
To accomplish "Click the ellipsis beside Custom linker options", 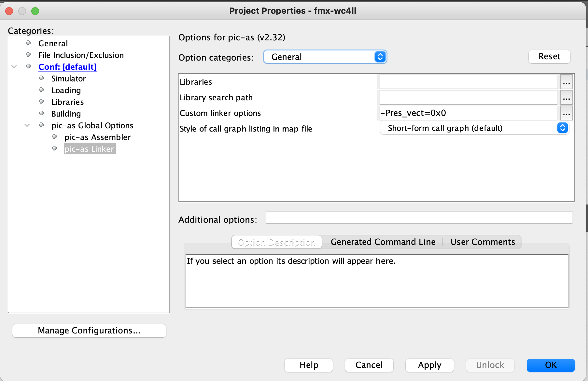I will point(566,113).
